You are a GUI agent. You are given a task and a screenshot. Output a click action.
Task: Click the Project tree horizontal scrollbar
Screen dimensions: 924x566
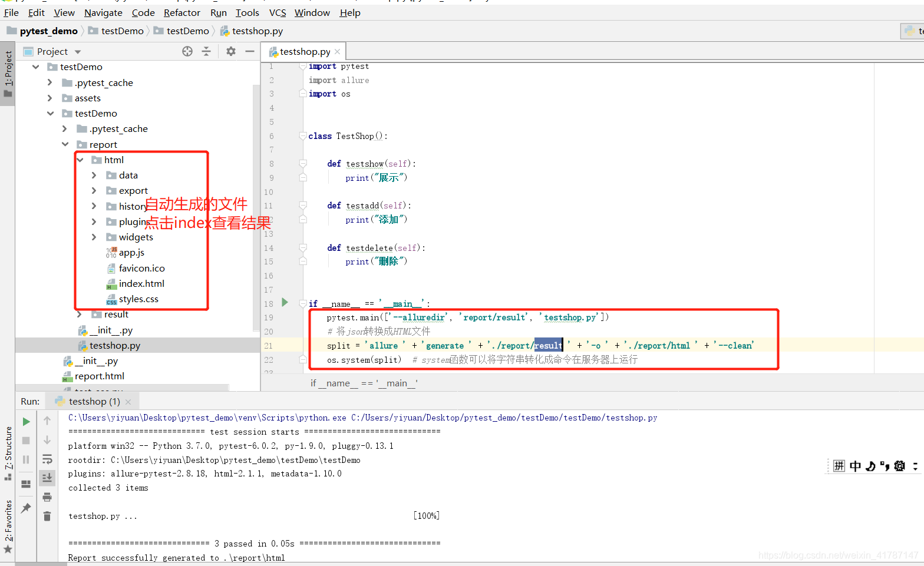tap(123, 388)
